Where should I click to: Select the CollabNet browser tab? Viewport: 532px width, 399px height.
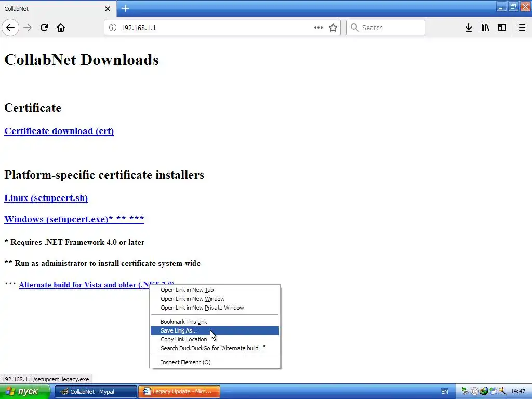pos(58,9)
